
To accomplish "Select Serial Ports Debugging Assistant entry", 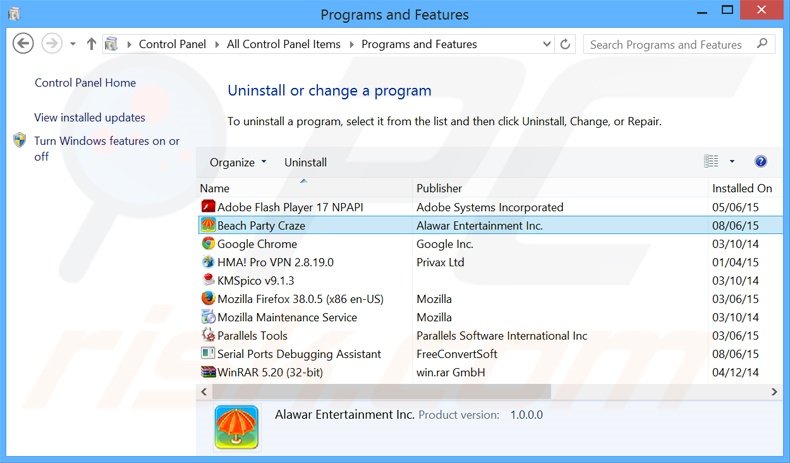I will (x=299, y=354).
